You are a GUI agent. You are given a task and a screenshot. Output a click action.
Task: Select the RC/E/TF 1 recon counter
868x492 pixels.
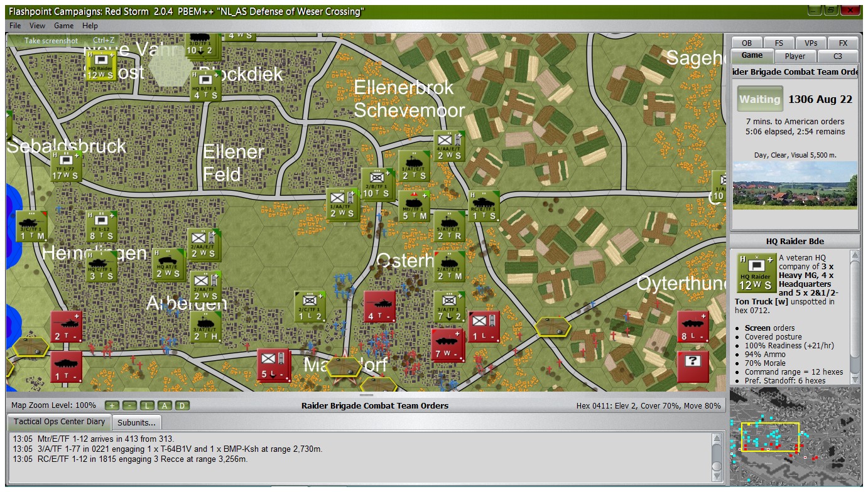(x=484, y=206)
